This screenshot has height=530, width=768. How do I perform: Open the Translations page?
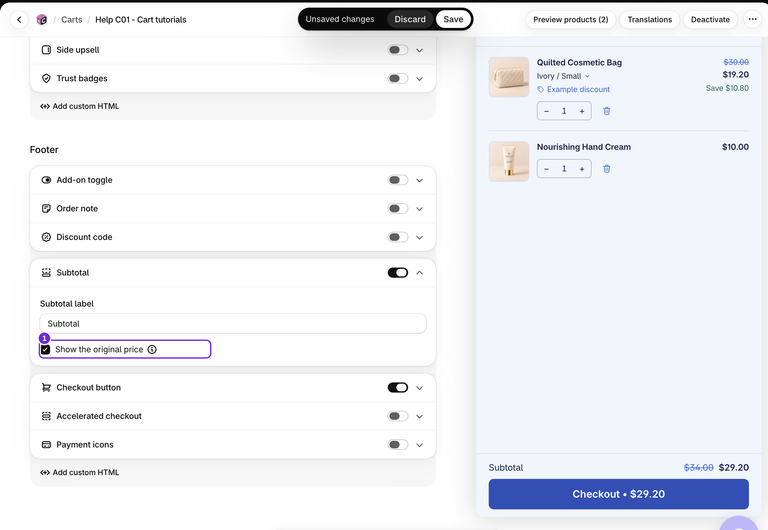[x=649, y=20]
